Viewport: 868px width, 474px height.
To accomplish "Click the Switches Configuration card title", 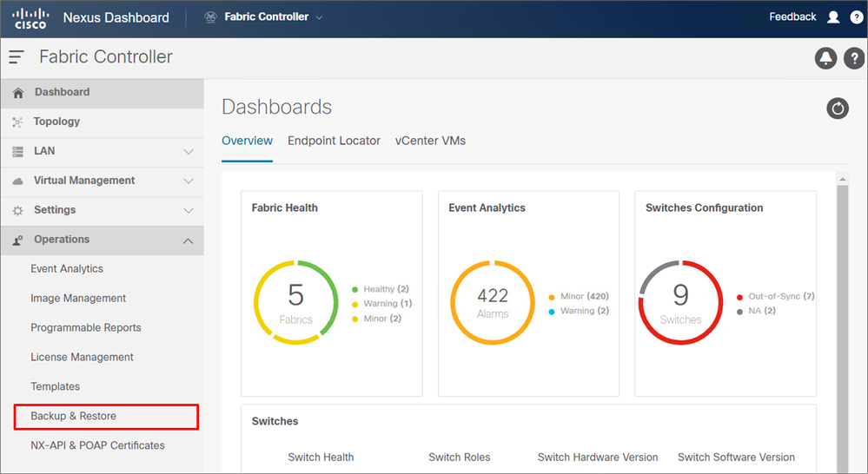I will click(704, 208).
